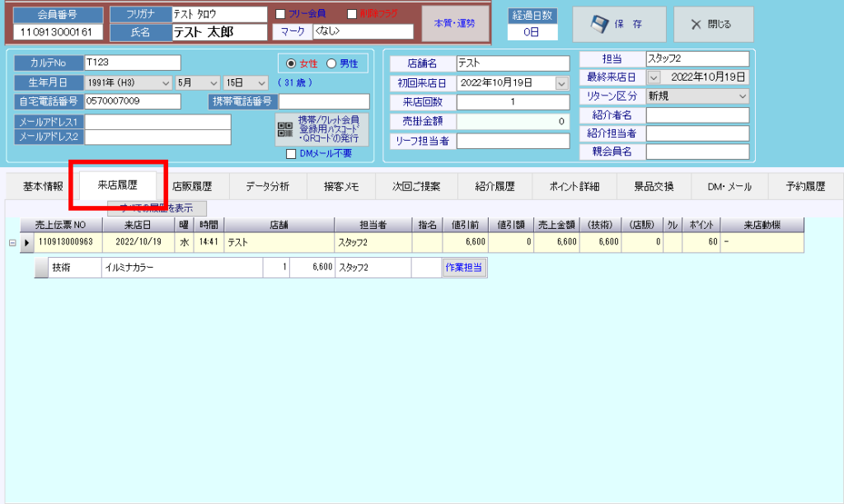The height and width of the screenshot is (504, 844).
Task: Click the QR code barcode issue icon
Action: point(285,129)
